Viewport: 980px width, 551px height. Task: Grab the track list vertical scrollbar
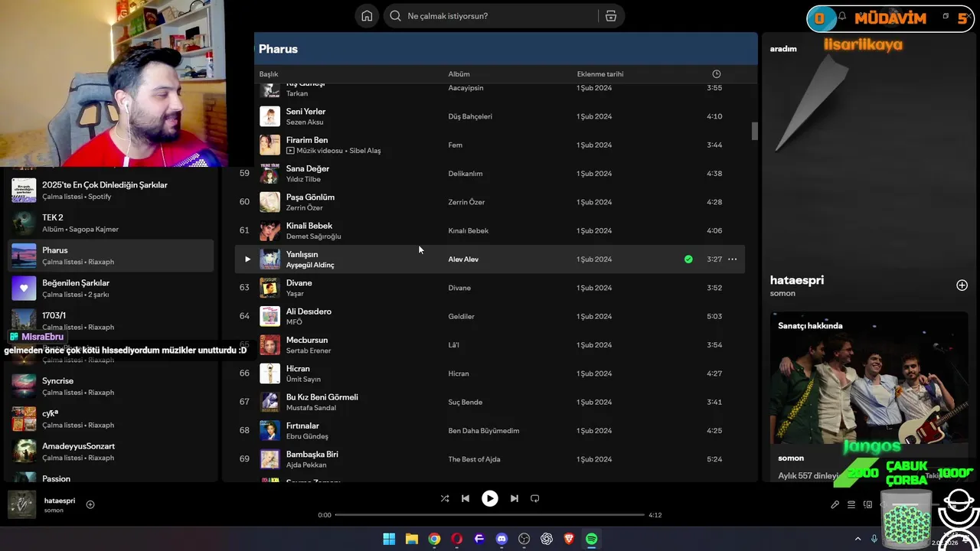[754, 131]
